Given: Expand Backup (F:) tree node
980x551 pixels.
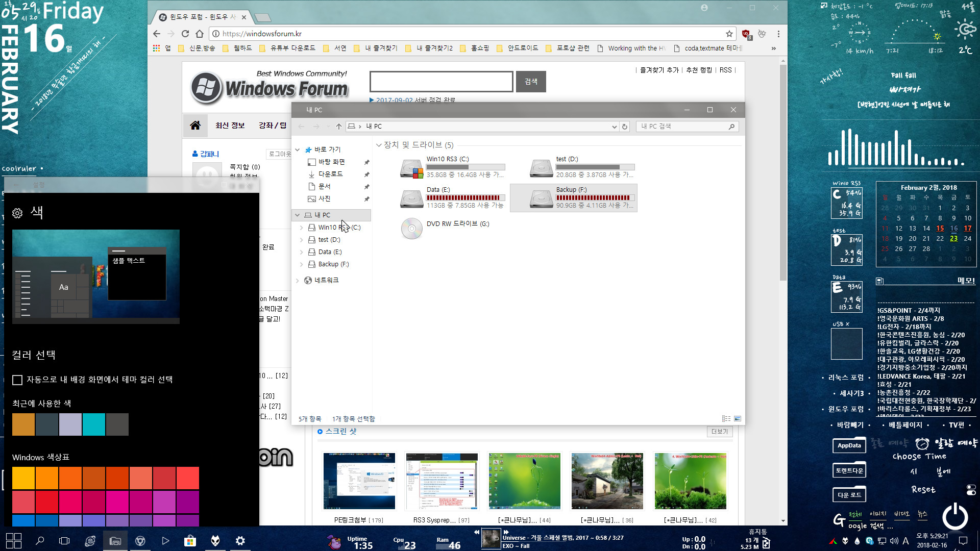Looking at the screenshot, I should pos(302,264).
